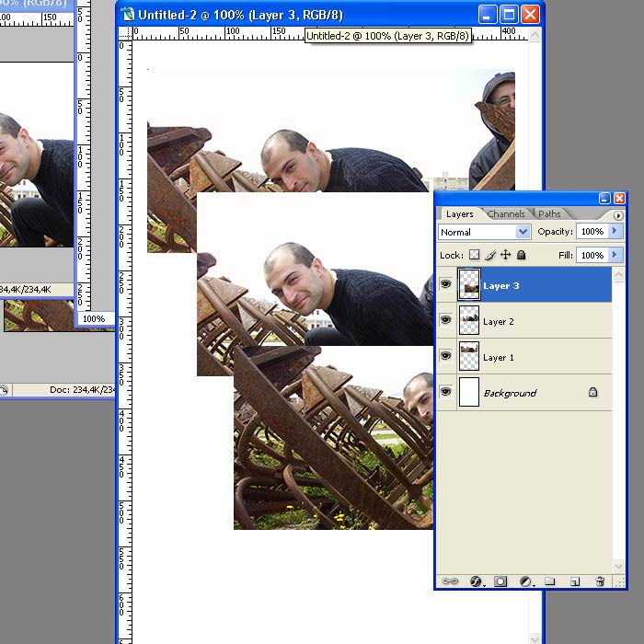This screenshot has height=644, width=644.
Task: Select the Layer 1 thumbnail
Action: pos(469,356)
